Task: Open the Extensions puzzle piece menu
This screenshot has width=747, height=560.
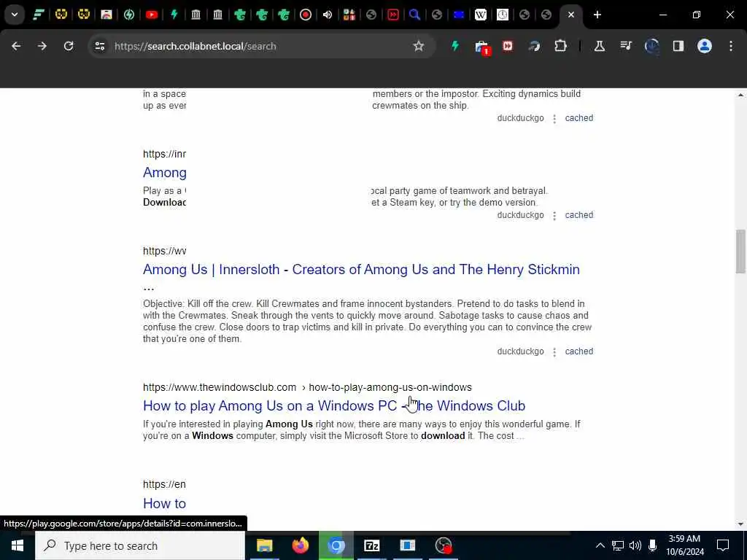Action: click(x=561, y=46)
